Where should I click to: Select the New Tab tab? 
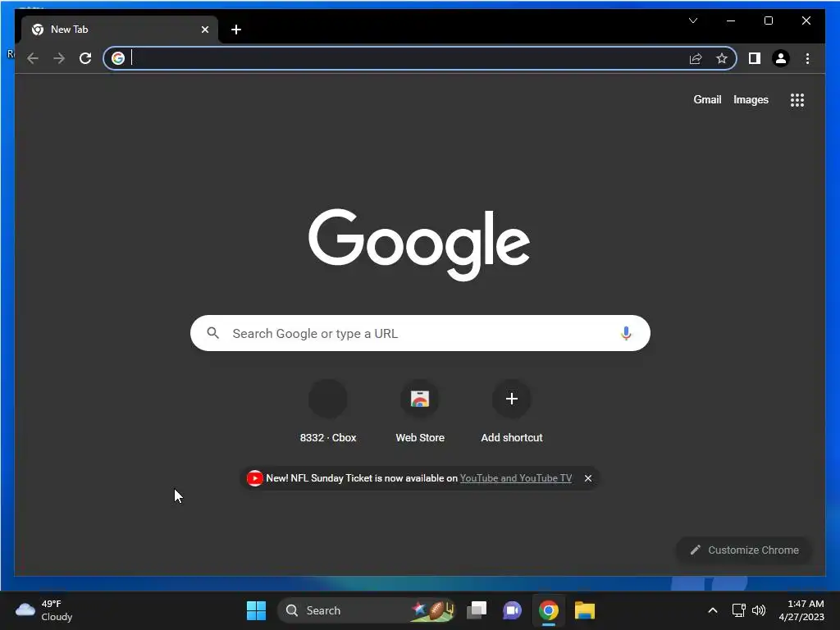[x=119, y=30]
